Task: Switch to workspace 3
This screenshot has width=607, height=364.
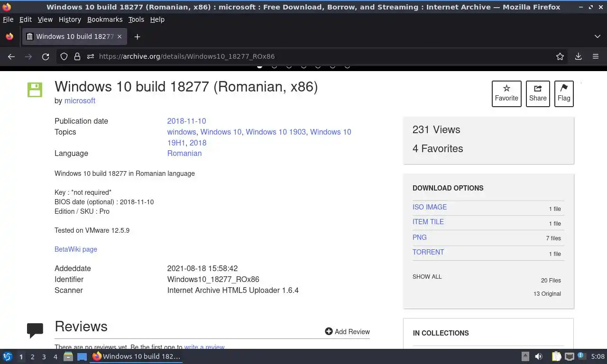Action: [x=44, y=357]
